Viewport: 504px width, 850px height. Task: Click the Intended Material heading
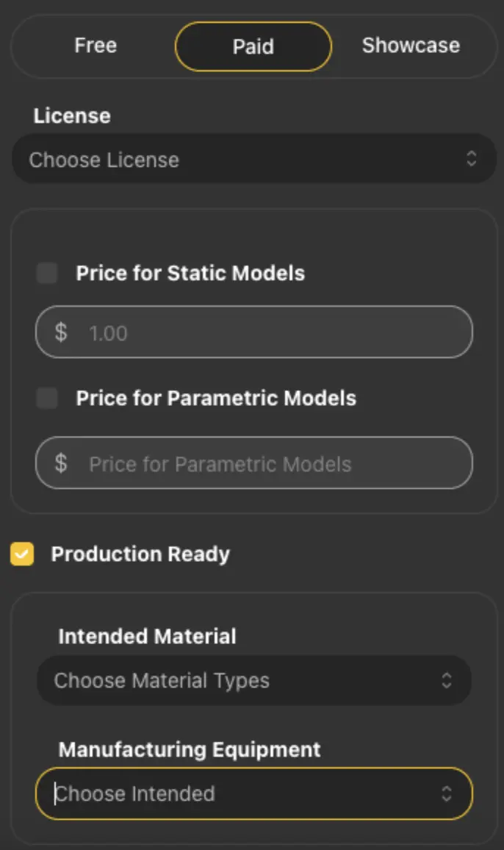[145, 636]
